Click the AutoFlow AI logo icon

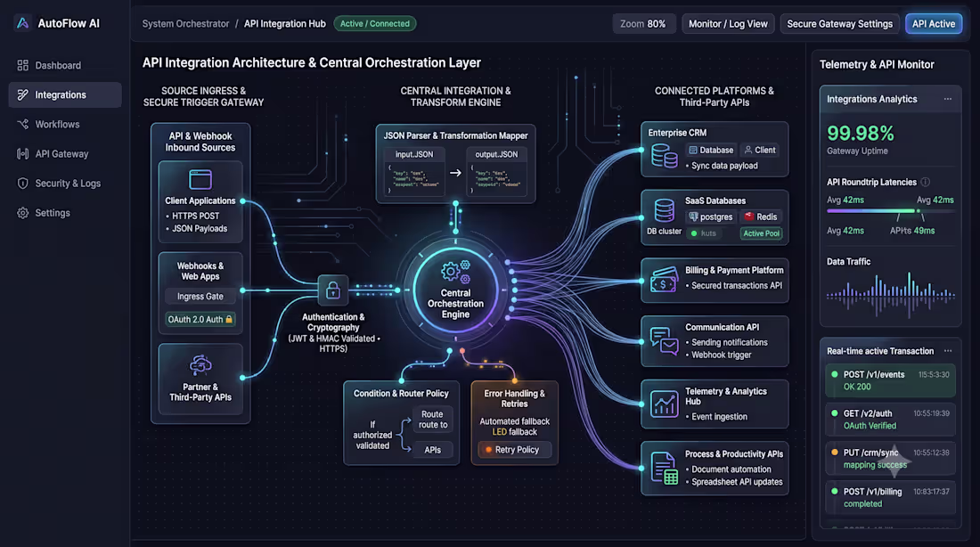click(x=22, y=23)
